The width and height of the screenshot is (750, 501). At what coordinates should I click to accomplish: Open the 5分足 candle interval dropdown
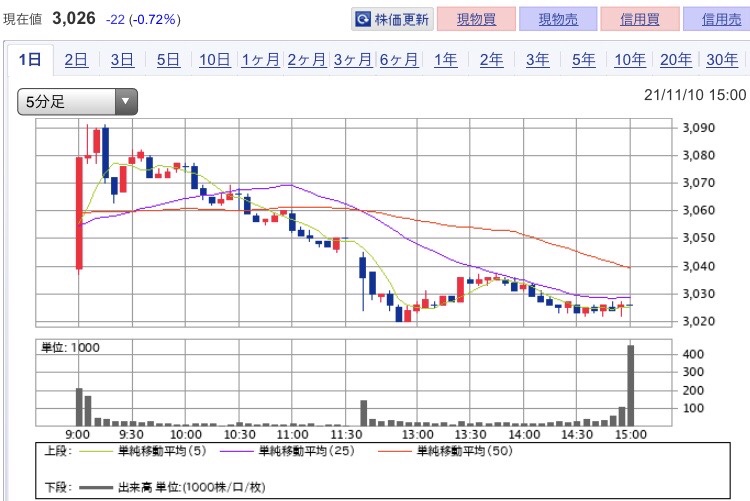tap(77, 101)
